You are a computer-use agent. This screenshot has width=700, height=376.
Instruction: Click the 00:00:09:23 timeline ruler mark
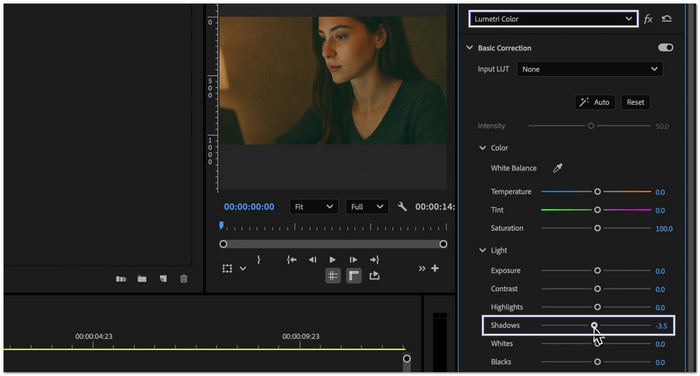point(301,336)
